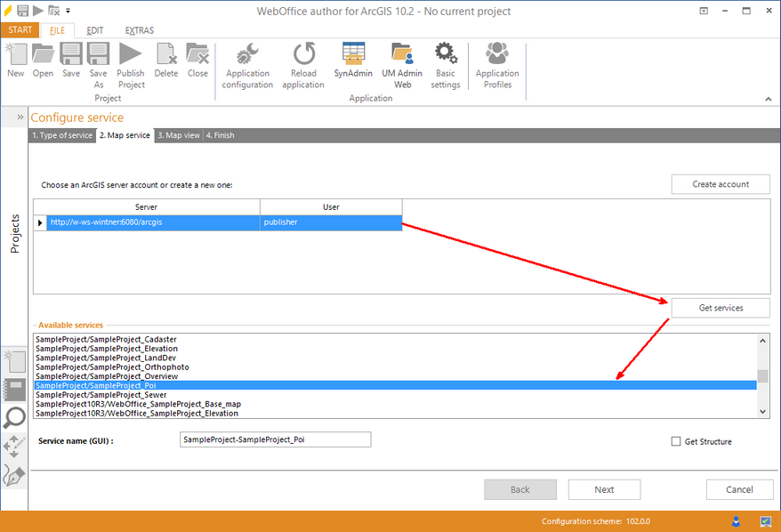The height and width of the screenshot is (532, 781).
Task: Select the Reload application icon
Action: point(302,65)
